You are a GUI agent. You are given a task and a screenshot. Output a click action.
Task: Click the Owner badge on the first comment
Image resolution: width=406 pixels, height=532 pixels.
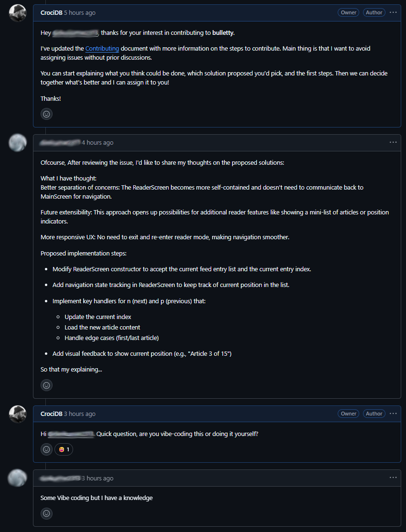349,12
